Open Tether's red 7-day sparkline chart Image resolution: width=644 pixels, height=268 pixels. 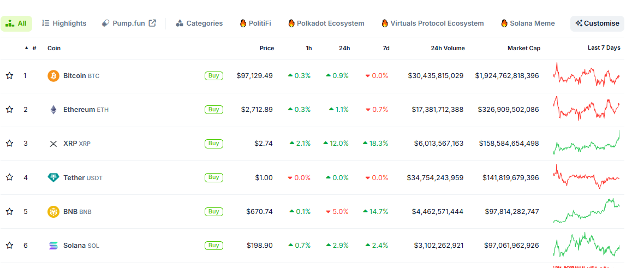click(587, 177)
